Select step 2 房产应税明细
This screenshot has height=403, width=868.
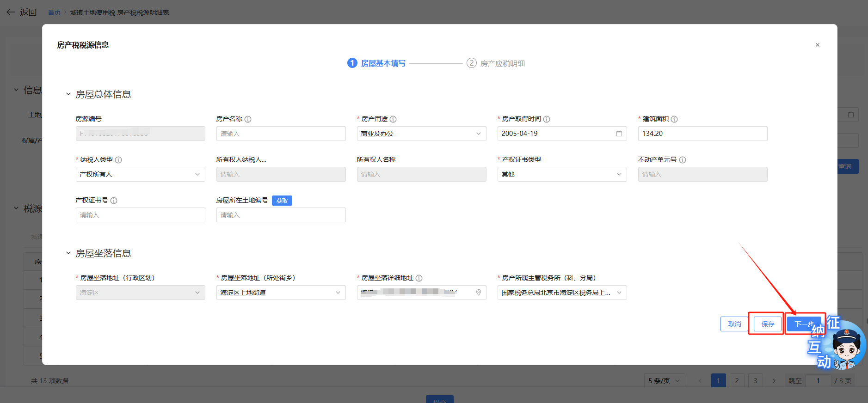496,63
